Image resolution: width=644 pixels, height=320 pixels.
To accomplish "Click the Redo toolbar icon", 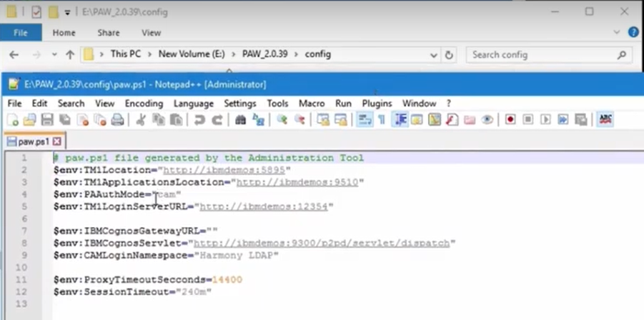I will click(x=217, y=120).
